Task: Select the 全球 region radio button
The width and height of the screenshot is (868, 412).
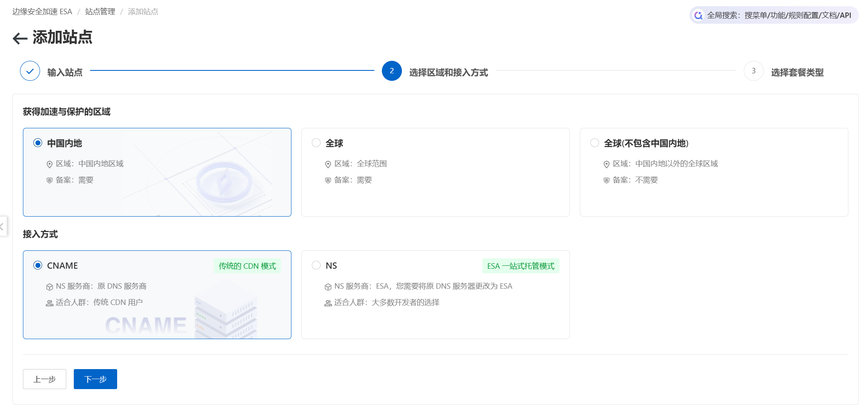Action: pyautogui.click(x=316, y=143)
